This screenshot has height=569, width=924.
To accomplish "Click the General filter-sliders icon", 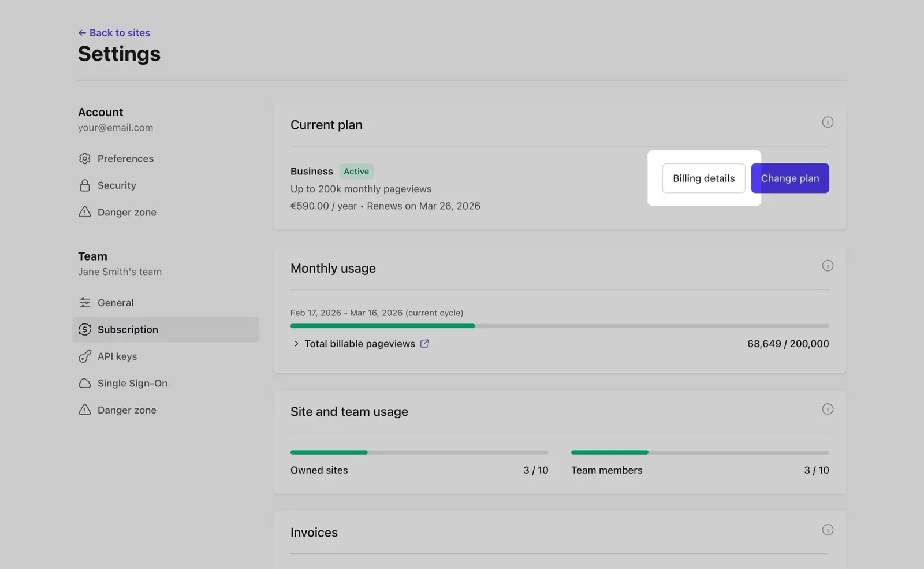I will (x=84, y=302).
